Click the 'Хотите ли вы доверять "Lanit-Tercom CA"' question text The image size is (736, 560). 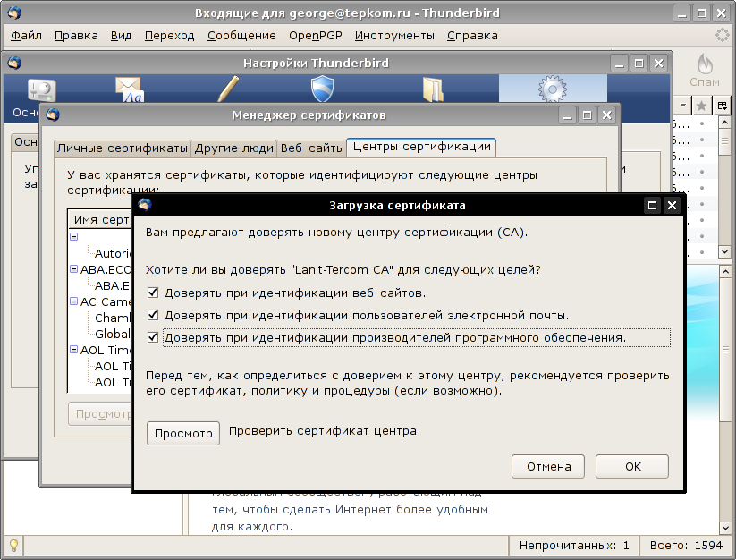click(x=343, y=270)
